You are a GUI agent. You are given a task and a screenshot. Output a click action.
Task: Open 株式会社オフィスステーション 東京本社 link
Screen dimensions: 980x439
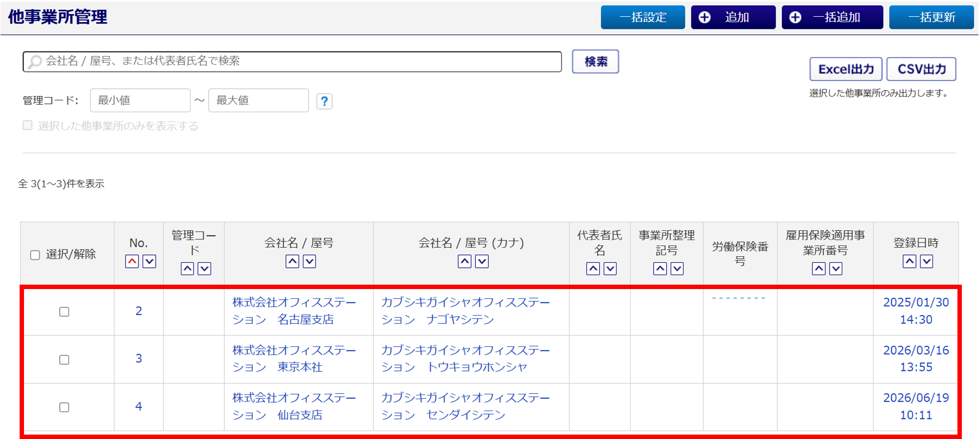pyautogui.click(x=294, y=359)
